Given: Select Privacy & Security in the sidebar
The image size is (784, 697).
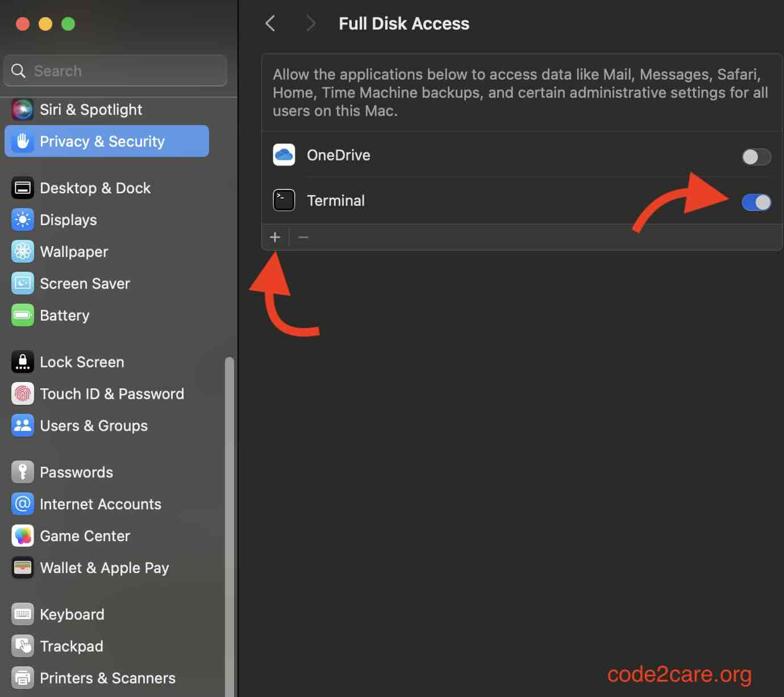Looking at the screenshot, I should click(x=102, y=141).
